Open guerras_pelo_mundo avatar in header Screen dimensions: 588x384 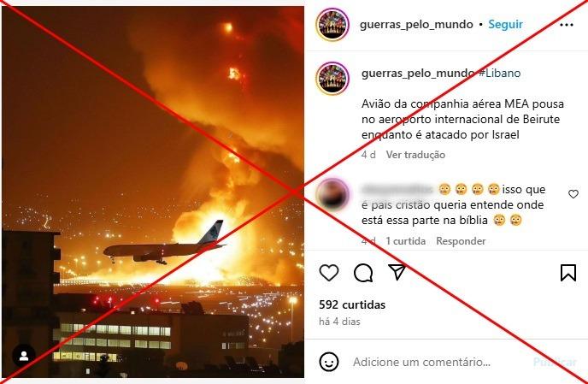click(332, 25)
